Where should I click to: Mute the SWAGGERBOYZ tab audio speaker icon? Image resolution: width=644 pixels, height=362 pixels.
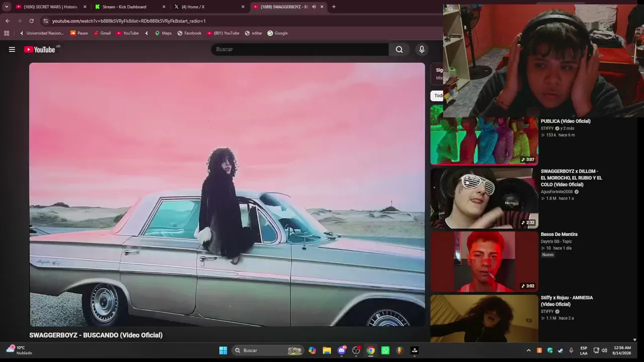(314, 7)
